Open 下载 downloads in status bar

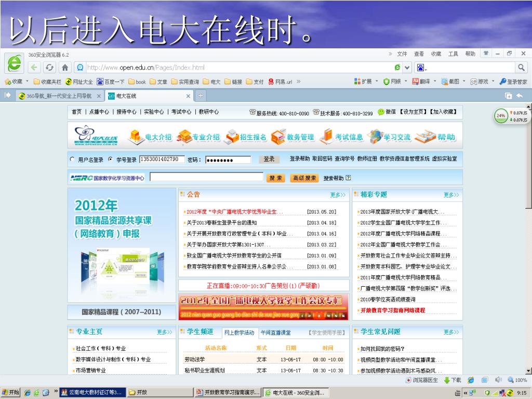click(x=453, y=380)
